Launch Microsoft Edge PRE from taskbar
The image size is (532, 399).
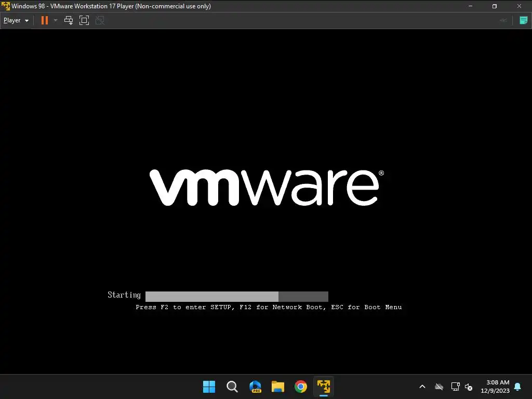255,387
